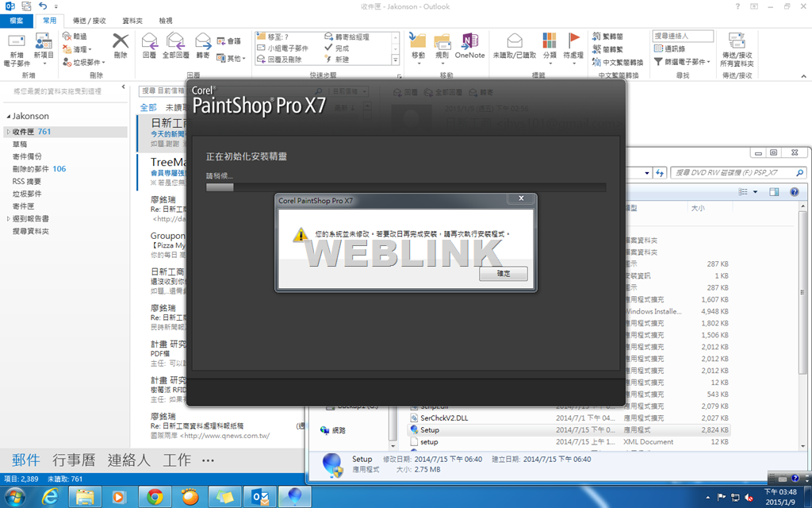The height and width of the screenshot is (508, 812).
Task: Select 小組電子郵件 quick step
Action: pos(282,48)
